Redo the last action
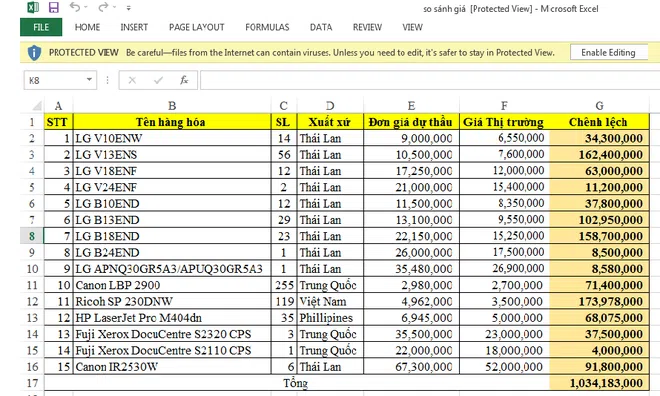 (103, 7)
